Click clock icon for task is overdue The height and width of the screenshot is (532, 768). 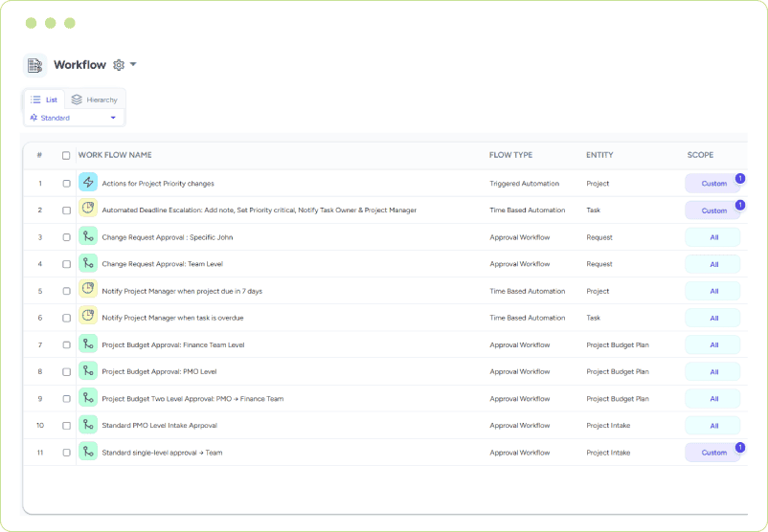(x=88, y=316)
